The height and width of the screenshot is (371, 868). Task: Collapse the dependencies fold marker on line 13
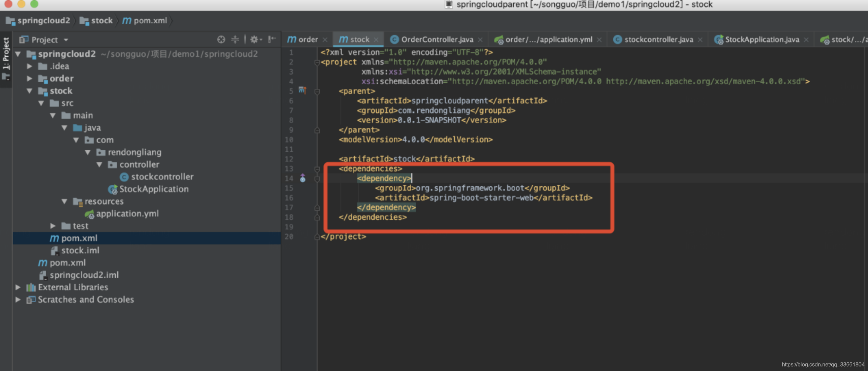(317, 169)
